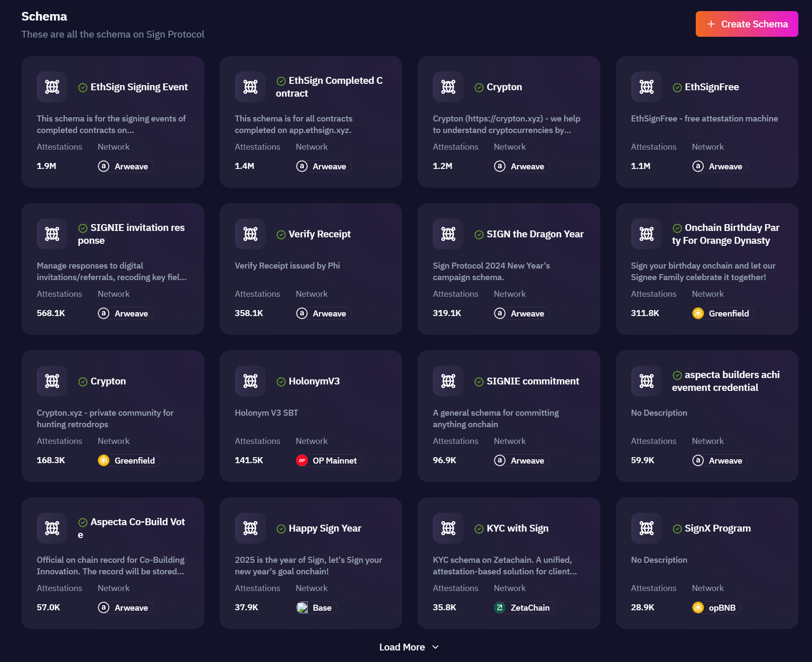Open the SIGNIE commitment schema title
812x662 pixels.
(533, 381)
